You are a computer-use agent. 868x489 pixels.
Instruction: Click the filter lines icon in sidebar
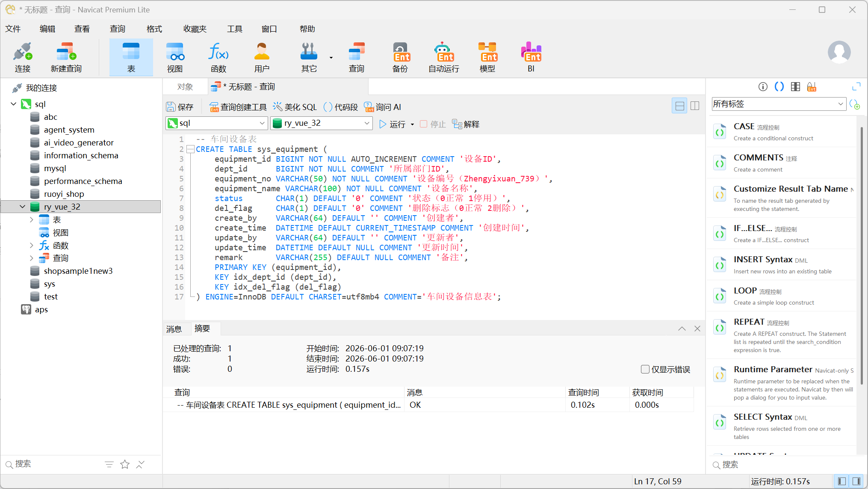tap(109, 464)
